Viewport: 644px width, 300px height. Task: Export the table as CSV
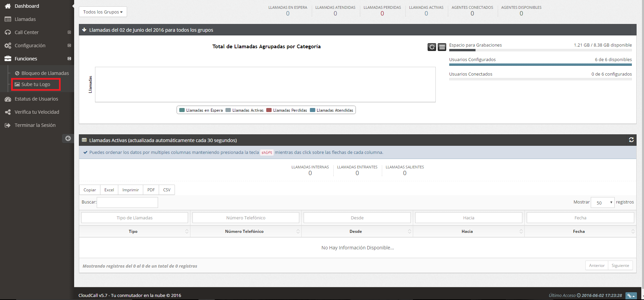[167, 190]
